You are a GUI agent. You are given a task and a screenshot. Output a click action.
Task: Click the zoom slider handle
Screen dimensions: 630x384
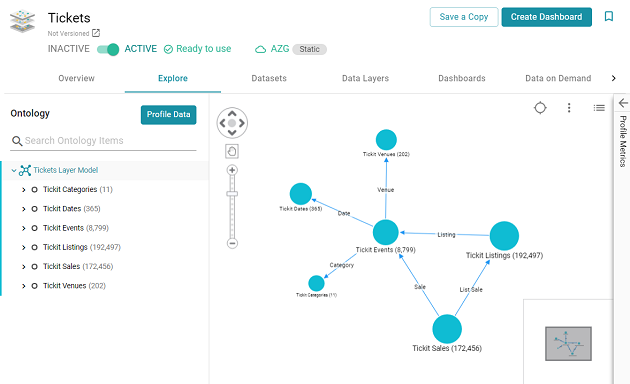click(232, 194)
